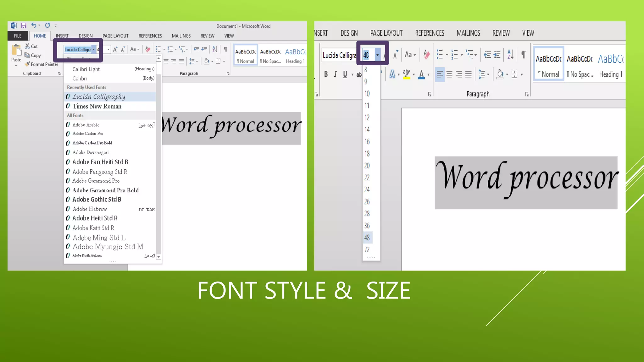Open Customize Quick Access Toolbar arrow, left Word

coord(56,26)
